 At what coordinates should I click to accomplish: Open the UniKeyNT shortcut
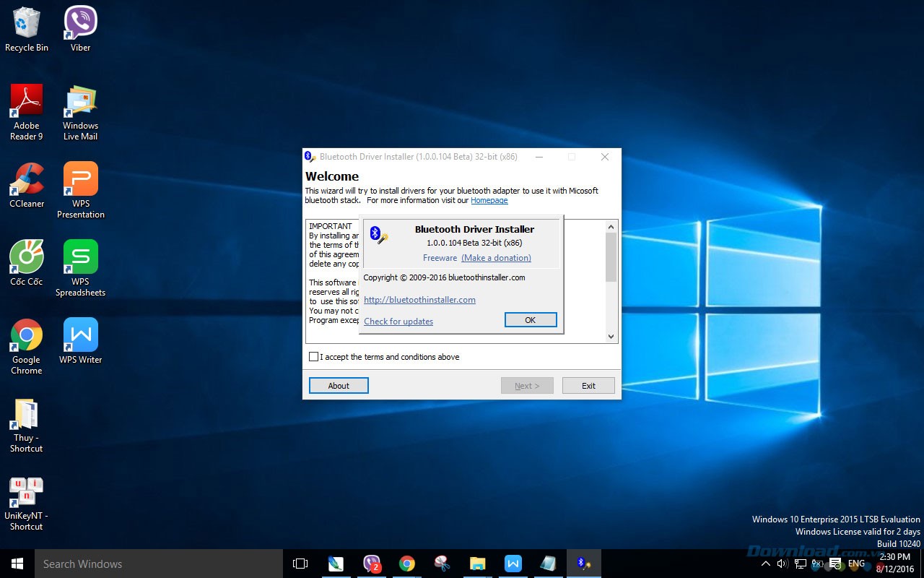[26, 490]
